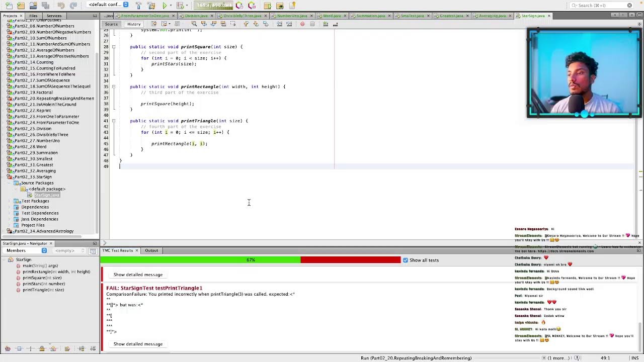Viewport: 644px width, 362px height.
Task: Open the Summation.java editor tab
Action: pyautogui.click(x=370, y=16)
